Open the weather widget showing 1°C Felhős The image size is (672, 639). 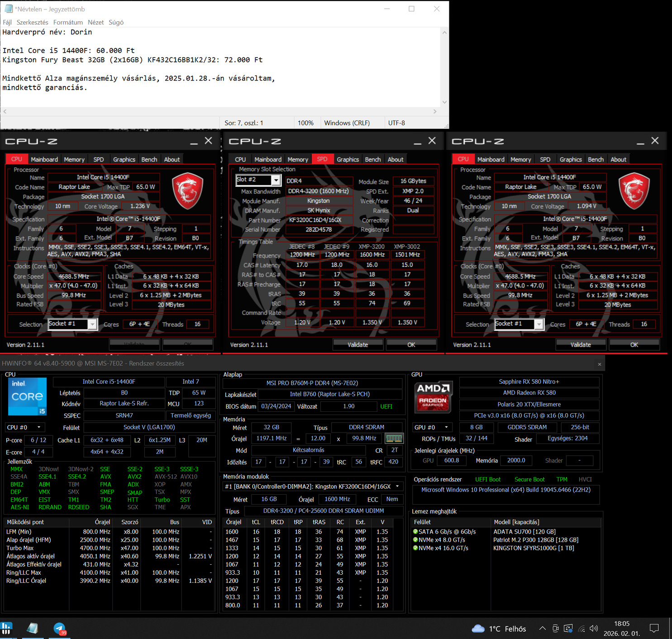[499, 629]
